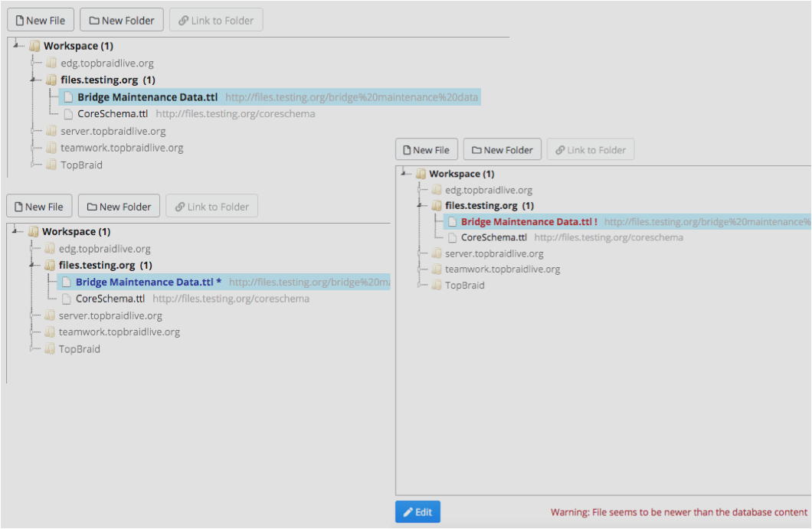Click file icon beside red Bridge Maintenance Data.ttl !
812x529 pixels.
pos(452,222)
